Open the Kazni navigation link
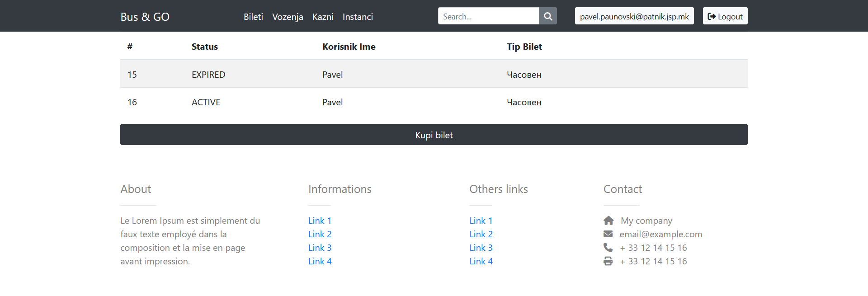This screenshot has height=296, width=868. click(323, 17)
